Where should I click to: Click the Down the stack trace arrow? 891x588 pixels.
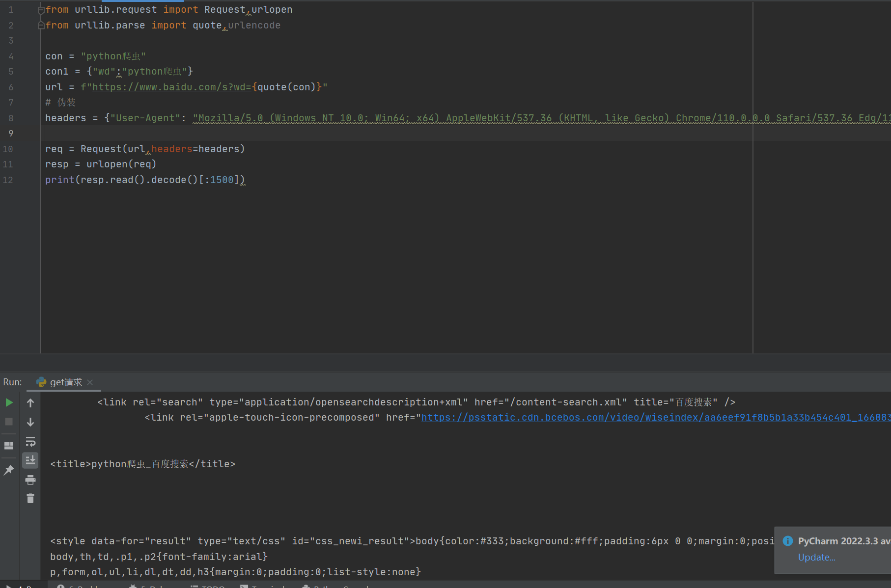pos(30,422)
